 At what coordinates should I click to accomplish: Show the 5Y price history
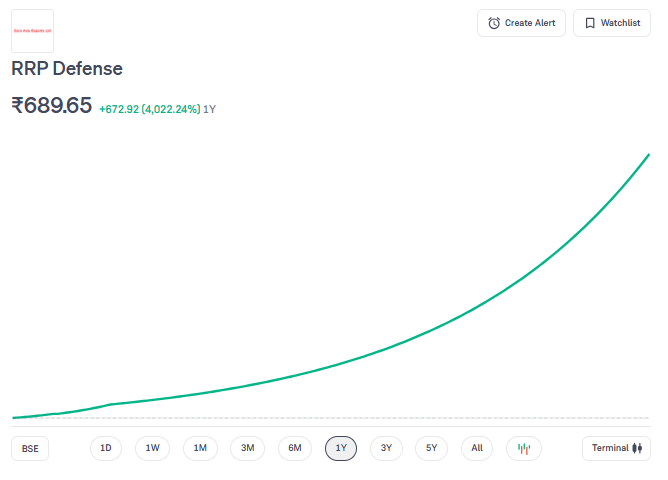click(x=431, y=448)
